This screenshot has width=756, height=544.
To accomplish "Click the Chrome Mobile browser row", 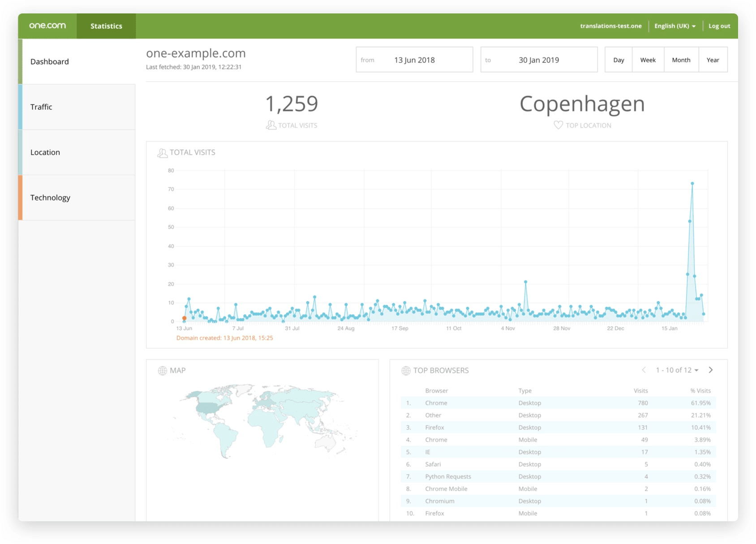I will click(558, 488).
